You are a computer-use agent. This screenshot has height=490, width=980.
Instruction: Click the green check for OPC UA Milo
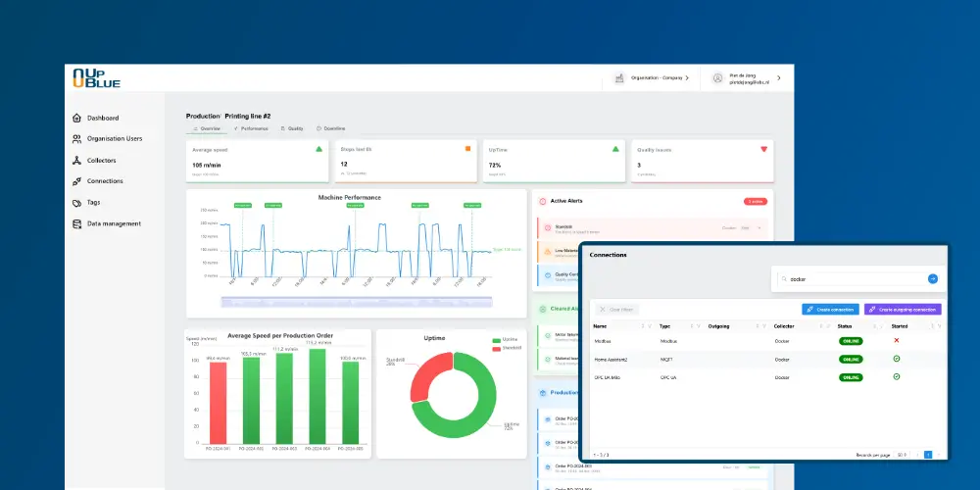(897, 376)
